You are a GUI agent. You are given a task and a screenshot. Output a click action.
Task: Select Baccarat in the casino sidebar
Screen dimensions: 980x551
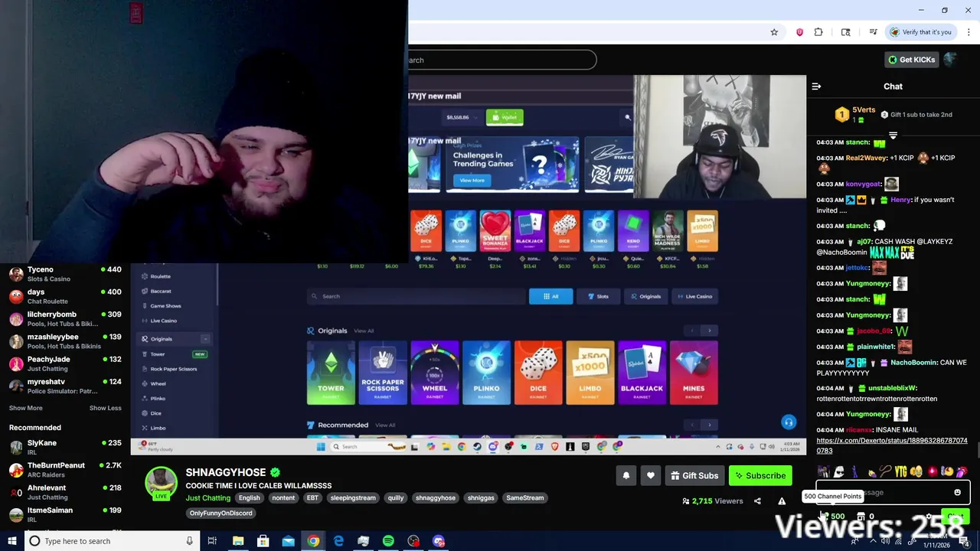point(161,291)
